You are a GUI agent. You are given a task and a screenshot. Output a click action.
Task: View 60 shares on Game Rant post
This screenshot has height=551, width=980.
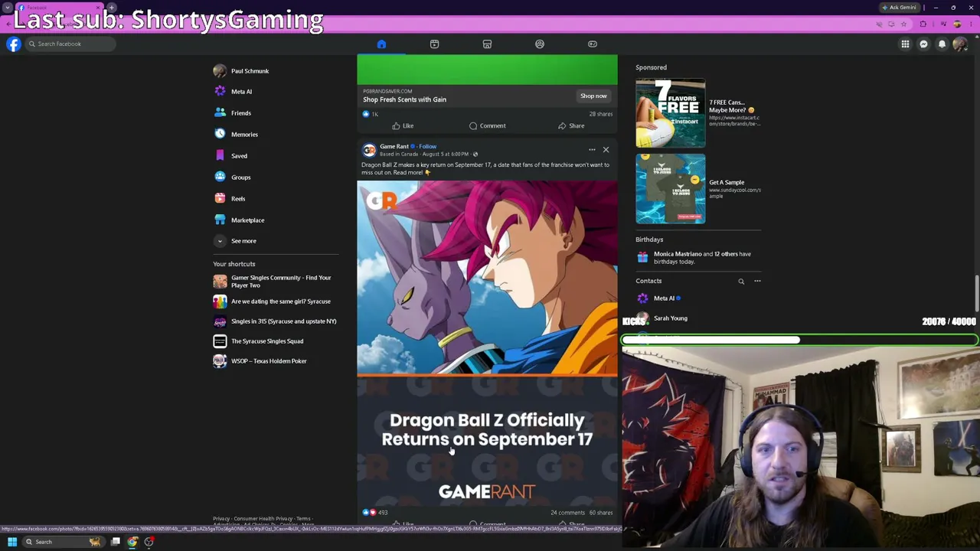coord(601,513)
